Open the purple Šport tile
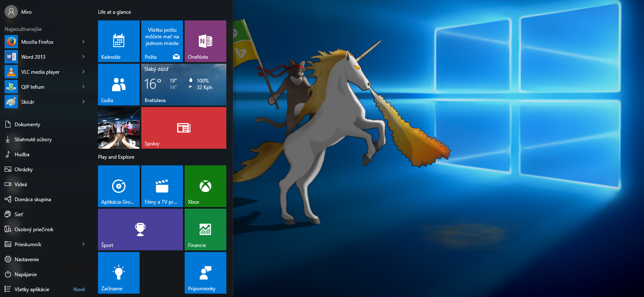The image size is (644, 297). point(140,230)
